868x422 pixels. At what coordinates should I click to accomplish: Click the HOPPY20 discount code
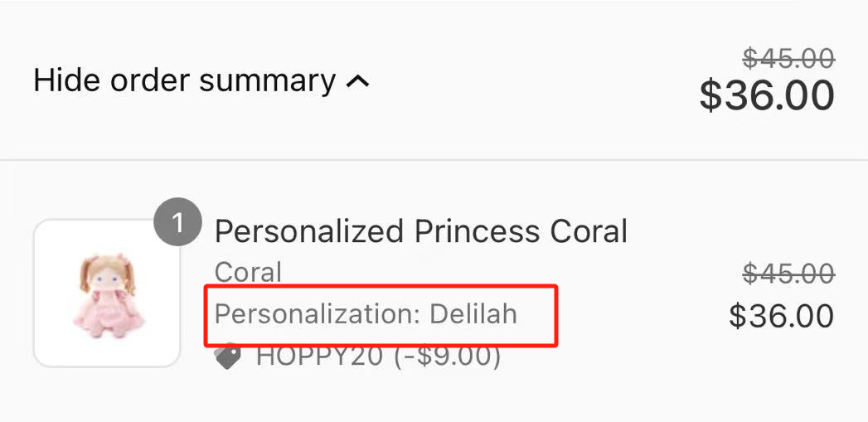click(x=320, y=357)
